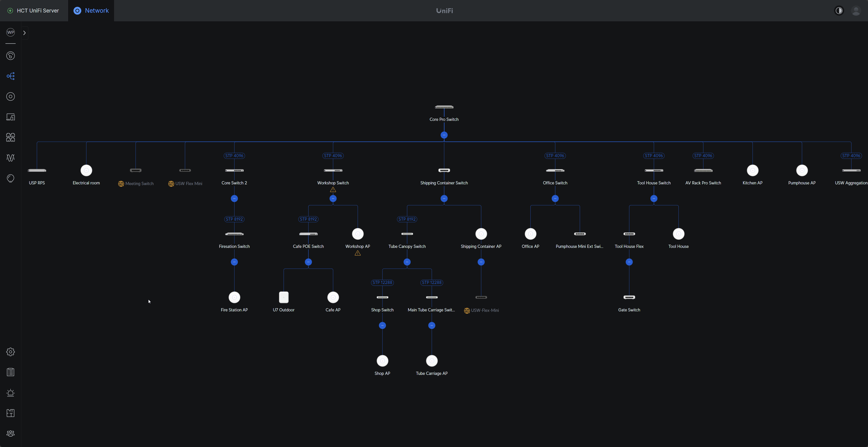Switch to the Network tab

click(x=91, y=11)
